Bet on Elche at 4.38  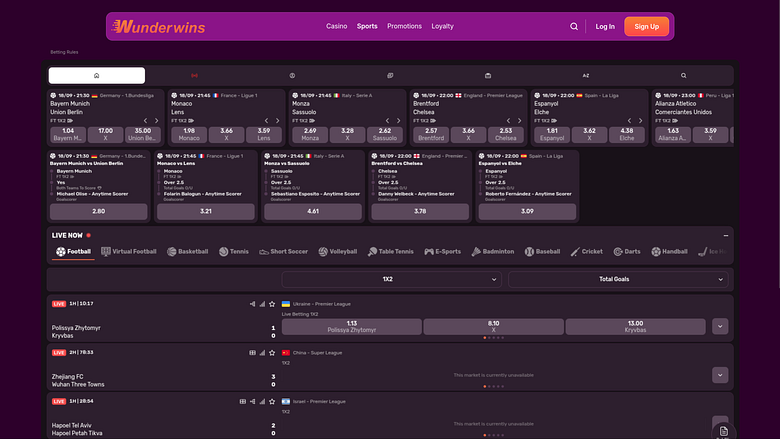pos(627,135)
